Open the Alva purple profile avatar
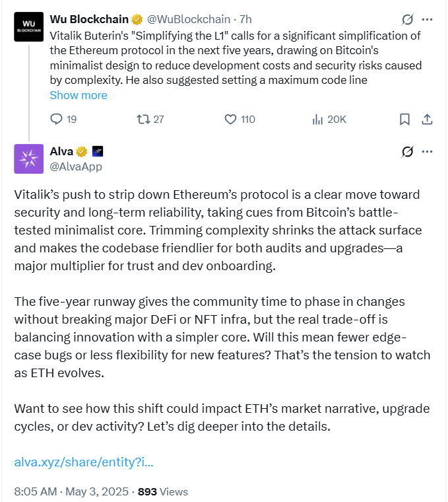Image resolution: width=448 pixels, height=502 pixels. (29, 159)
